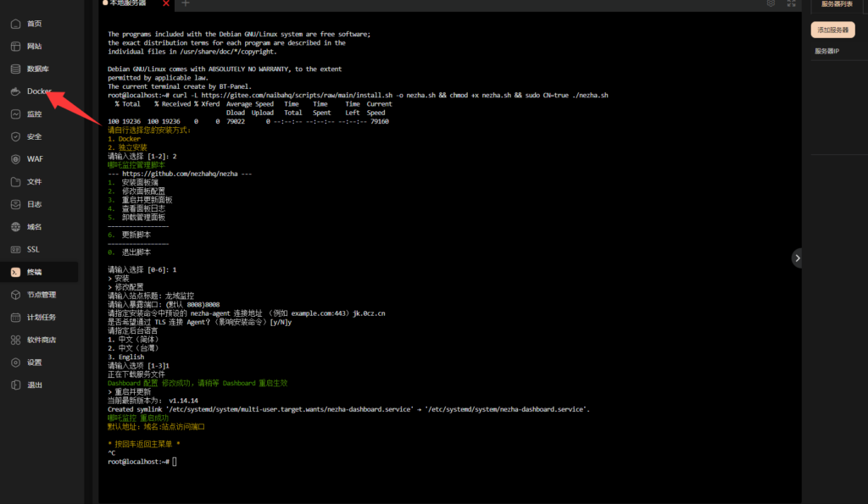Open the SSL certificate section
The width and height of the screenshot is (868, 504).
(x=32, y=249)
